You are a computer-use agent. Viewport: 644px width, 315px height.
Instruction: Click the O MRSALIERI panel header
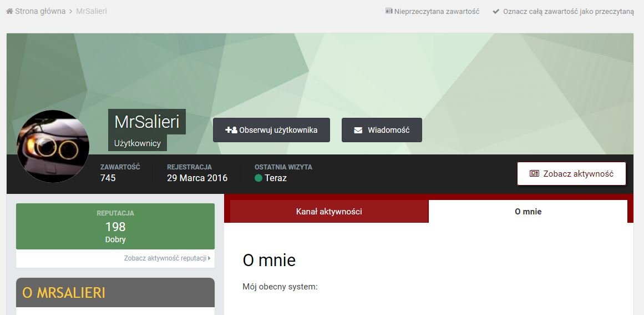115,292
